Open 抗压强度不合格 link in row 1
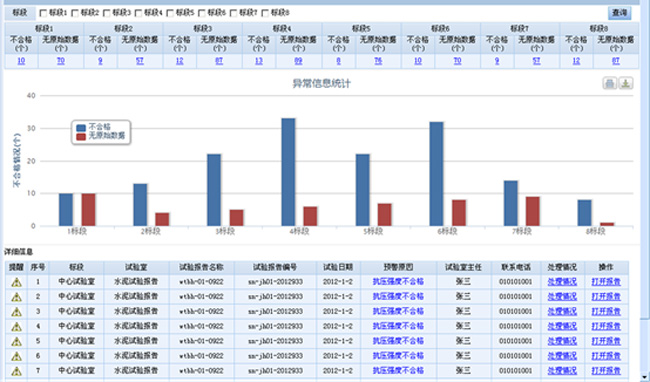Viewport: 650px width, 382px height. [398, 282]
